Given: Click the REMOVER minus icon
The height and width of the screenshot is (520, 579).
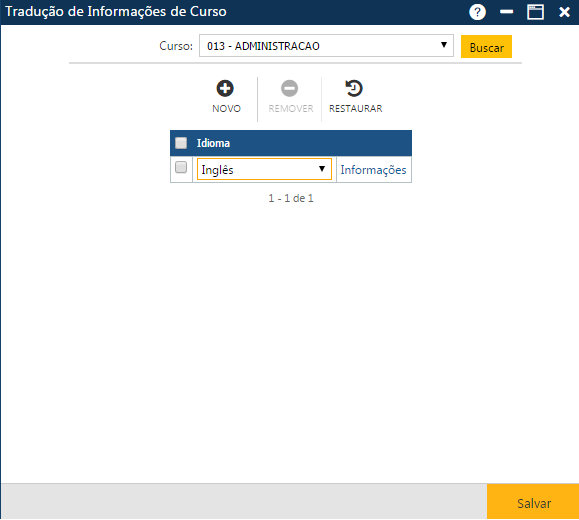Looking at the screenshot, I should (x=290, y=88).
